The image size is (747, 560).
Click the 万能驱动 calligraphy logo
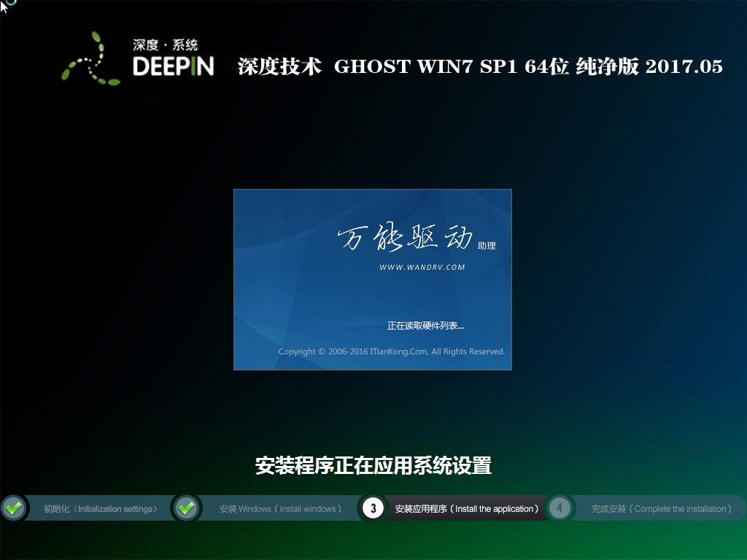point(401,238)
